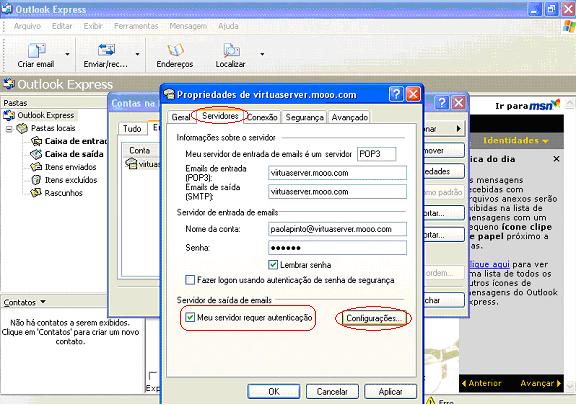This screenshot has width=576, height=405.
Task: Select the Pastas locais folder
Action: (x=53, y=128)
